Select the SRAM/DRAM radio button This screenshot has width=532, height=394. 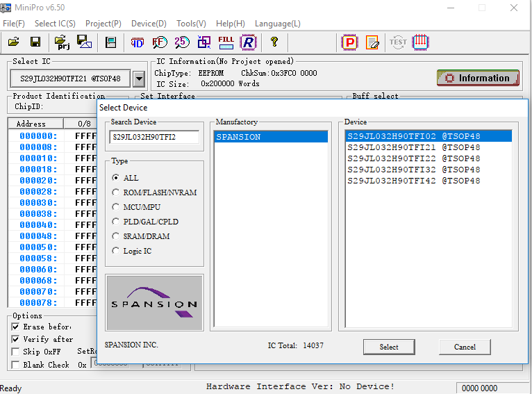pyautogui.click(x=116, y=236)
